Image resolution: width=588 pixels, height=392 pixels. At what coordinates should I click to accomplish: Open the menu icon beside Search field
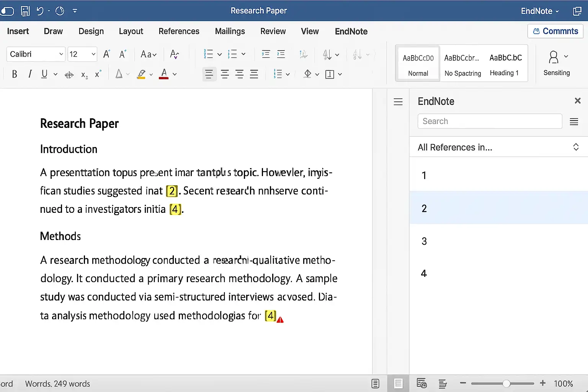(x=574, y=122)
